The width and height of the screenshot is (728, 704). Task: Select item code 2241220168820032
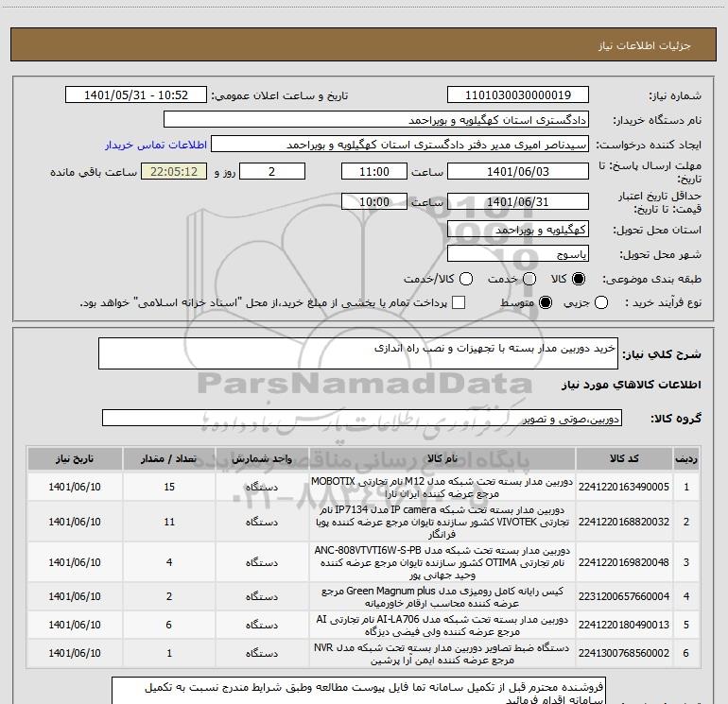[624, 522]
